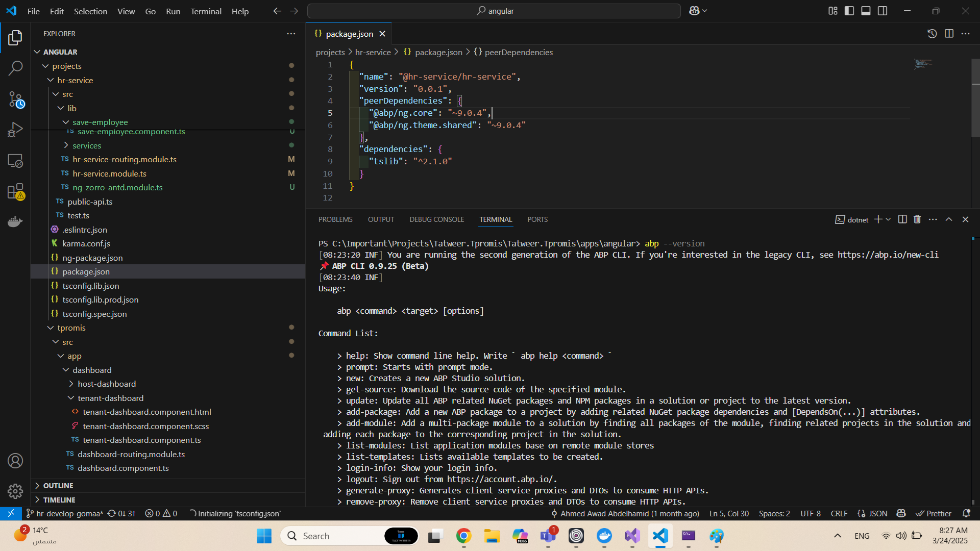
Task: Click Prettier in the status bar
Action: click(x=934, y=513)
